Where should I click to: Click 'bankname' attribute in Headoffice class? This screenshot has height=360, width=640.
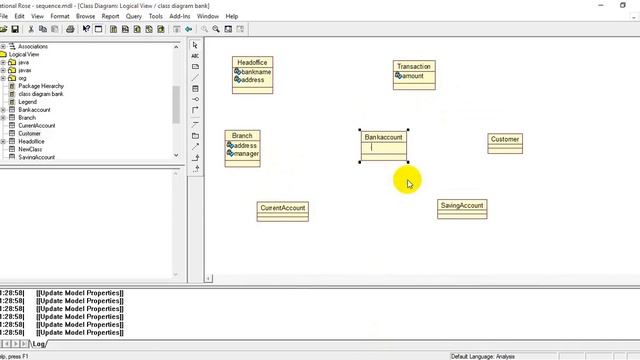click(x=256, y=72)
